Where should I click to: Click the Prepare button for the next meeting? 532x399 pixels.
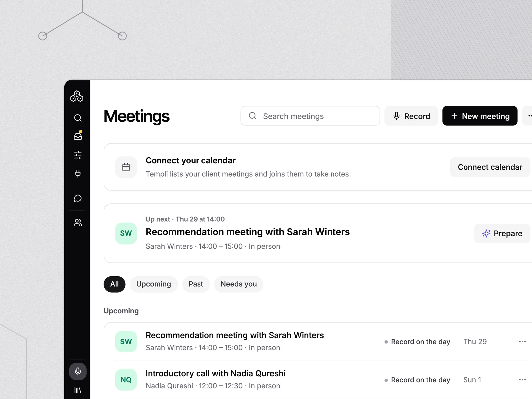pos(502,233)
